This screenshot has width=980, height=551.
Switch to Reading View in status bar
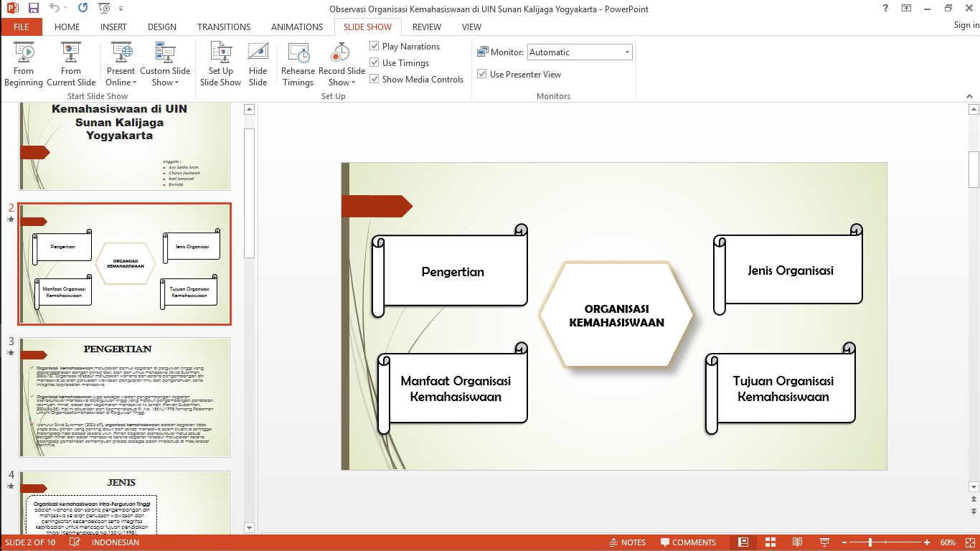pos(797,542)
